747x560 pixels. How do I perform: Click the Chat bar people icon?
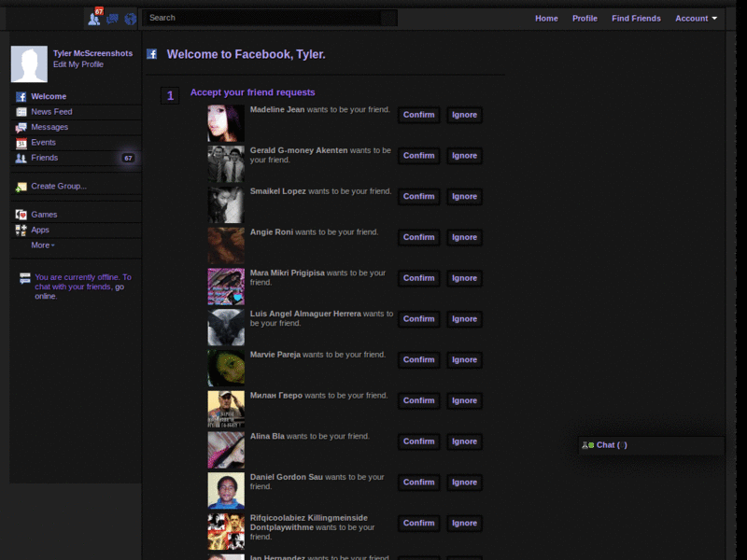[x=588, y=445]
